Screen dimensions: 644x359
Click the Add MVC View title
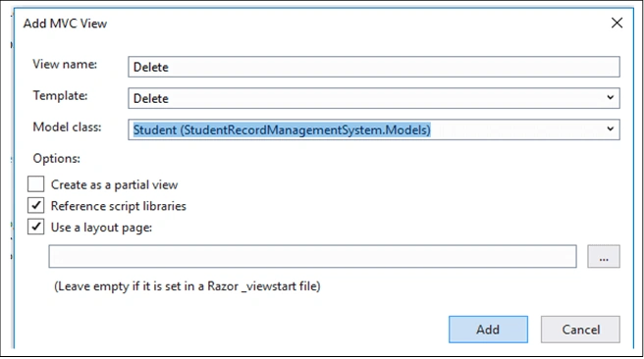[x=65, y=24]
